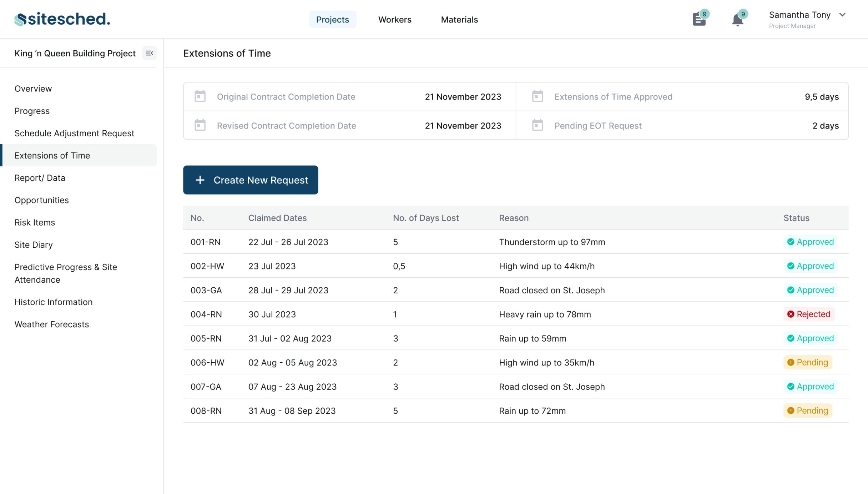This screenshot has height=494, width=868.
Task: Select request number 005-RN
Action: pyautogui.click(x=206, y=338)
